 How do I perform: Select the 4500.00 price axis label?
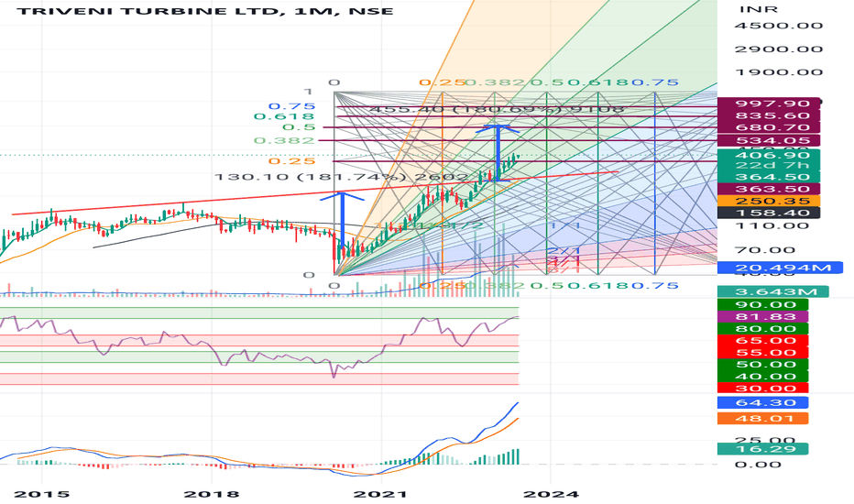click(x=778, y=26)
